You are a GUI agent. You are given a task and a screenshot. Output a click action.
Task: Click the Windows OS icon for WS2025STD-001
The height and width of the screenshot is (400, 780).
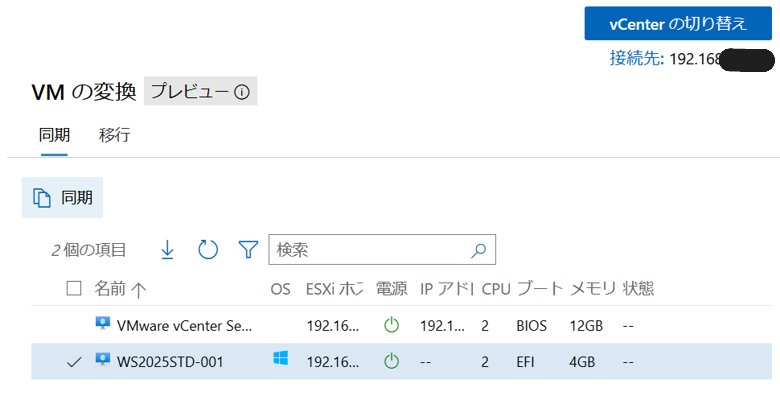(280, 360)
